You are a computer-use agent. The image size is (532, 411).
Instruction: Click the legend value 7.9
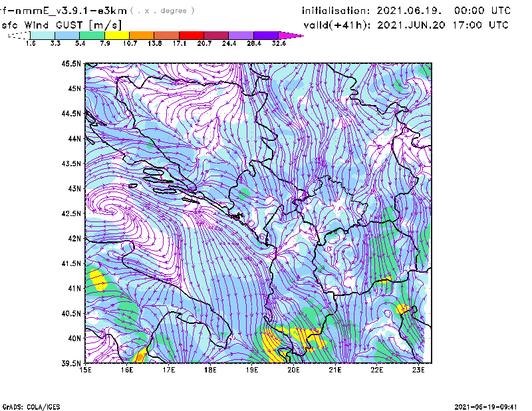click(x=105, y=43)
